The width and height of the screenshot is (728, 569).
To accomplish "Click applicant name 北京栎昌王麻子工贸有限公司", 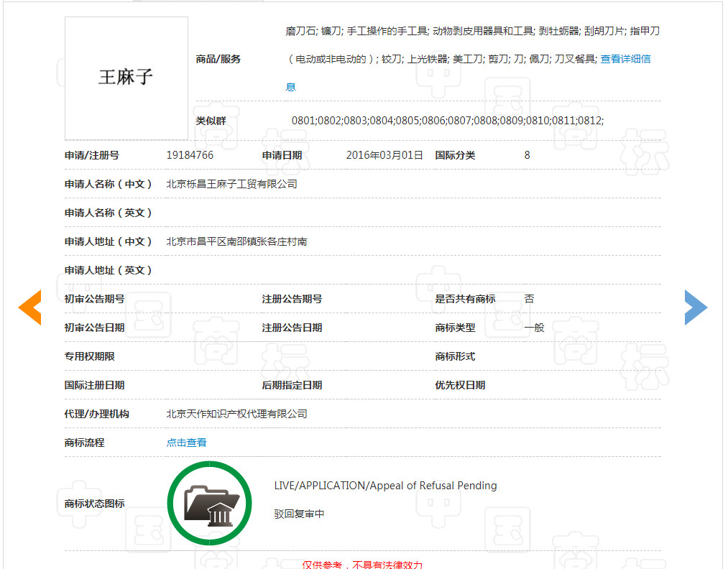I will click(231, 184).
